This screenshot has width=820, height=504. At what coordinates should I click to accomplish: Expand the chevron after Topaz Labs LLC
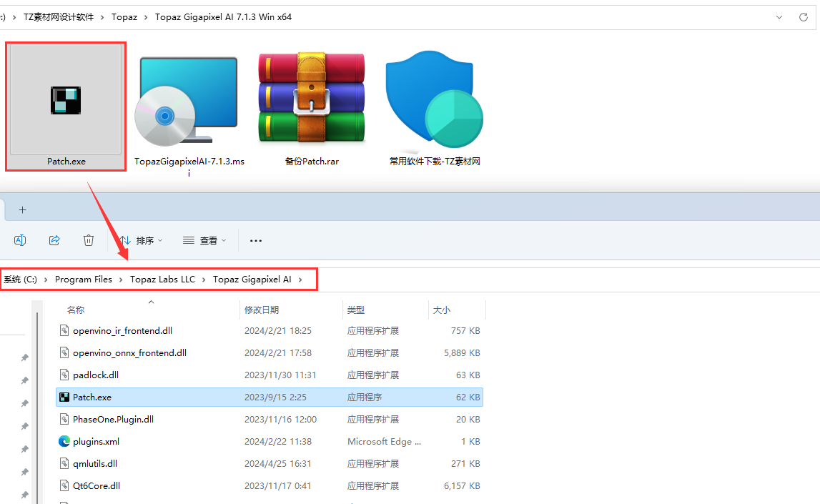tap(204, 280)
